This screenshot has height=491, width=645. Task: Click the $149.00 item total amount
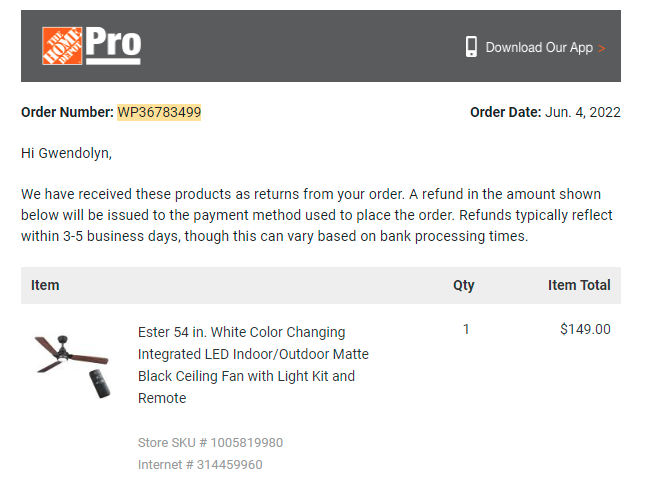585,329
